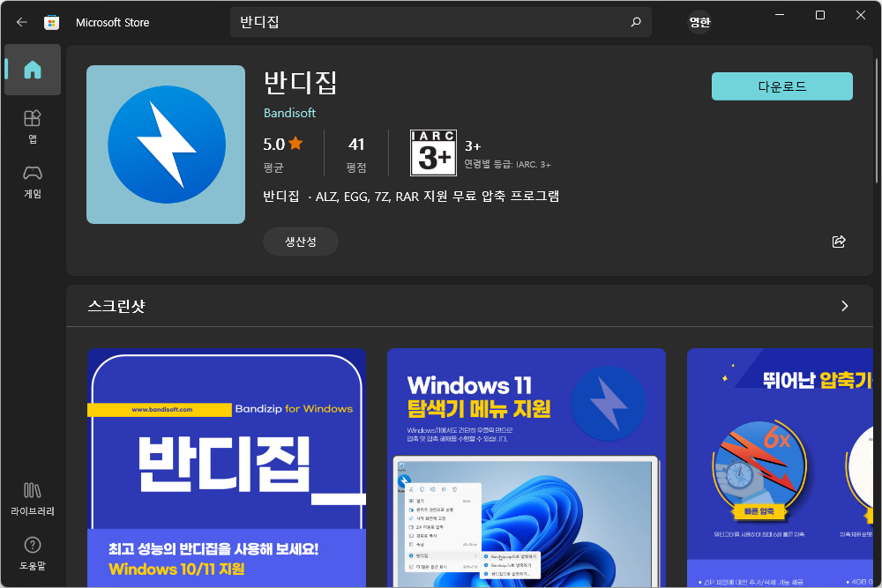
Task: Click the app description mentioning ALZ, EGG
Action: [411, 197]
